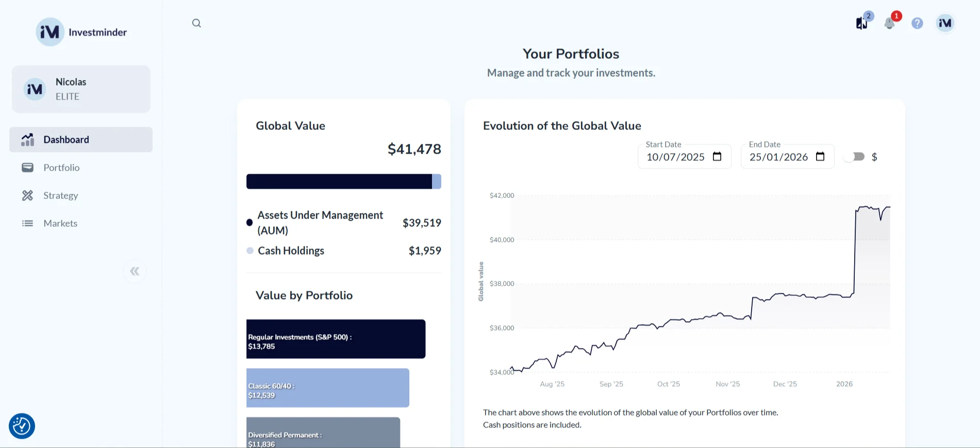
Task: Select the Regular Investments (S&P 500) portfolio bar
Action: [x=336, y=339]
